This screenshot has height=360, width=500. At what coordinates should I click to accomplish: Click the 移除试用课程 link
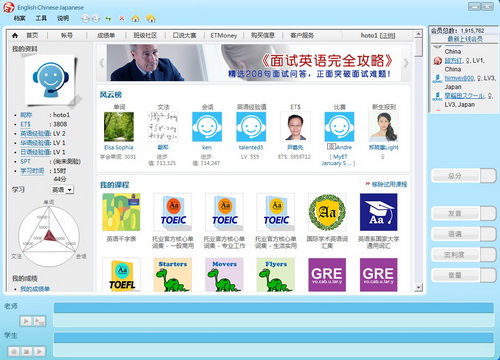(389, 184)
